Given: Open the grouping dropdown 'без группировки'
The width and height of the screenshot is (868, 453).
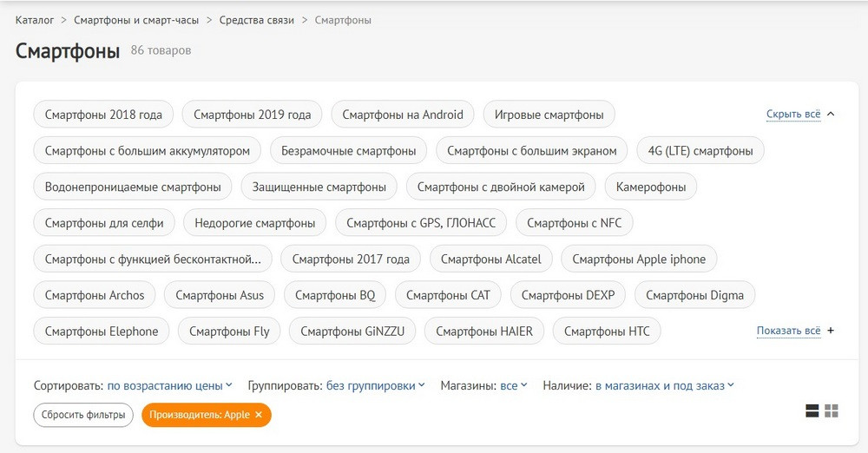Looking at the screenshot, I should tap(375, 385).
